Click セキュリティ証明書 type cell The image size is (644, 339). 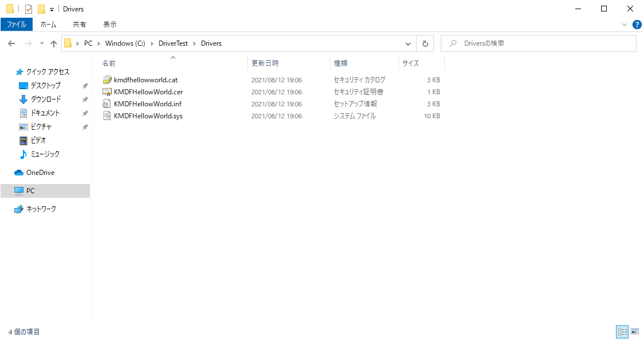pos(358,92)
